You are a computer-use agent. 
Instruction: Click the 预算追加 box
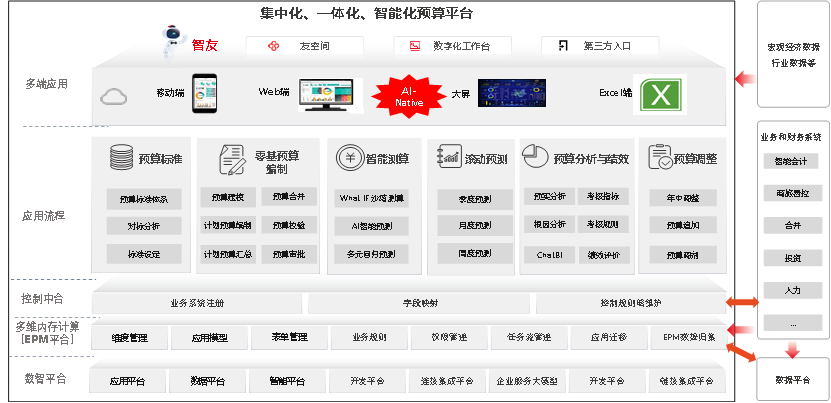point(683,225)
